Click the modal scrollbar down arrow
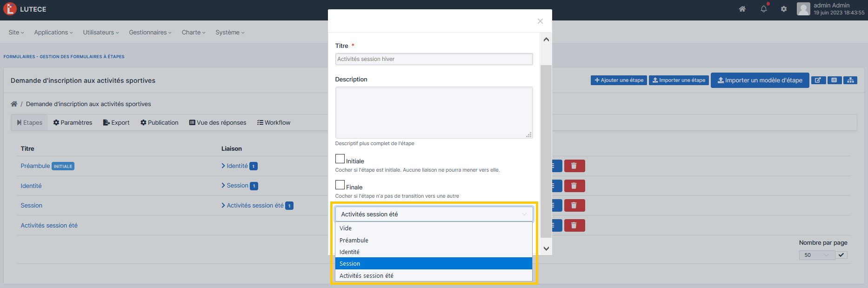The image size is (868, 288). click(x=546, y=248)
